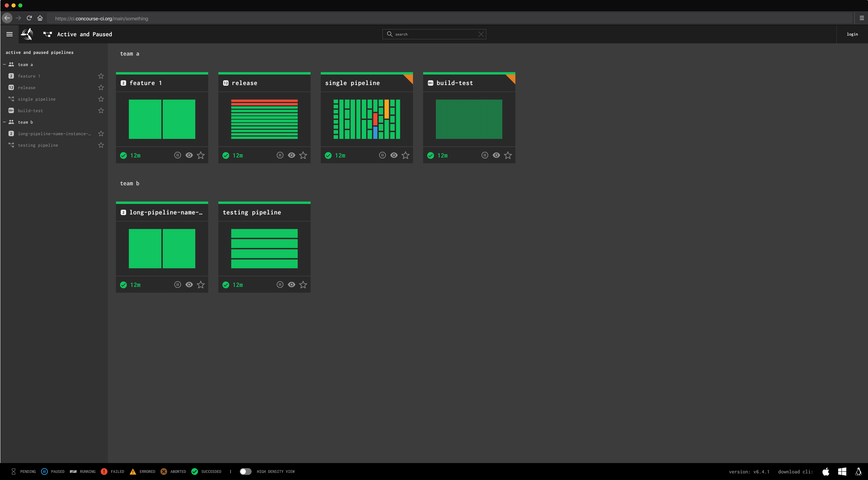The image size is (868, 480).
Task: Hide the release pipeline using the eye icon
Action: click(292, 155)
